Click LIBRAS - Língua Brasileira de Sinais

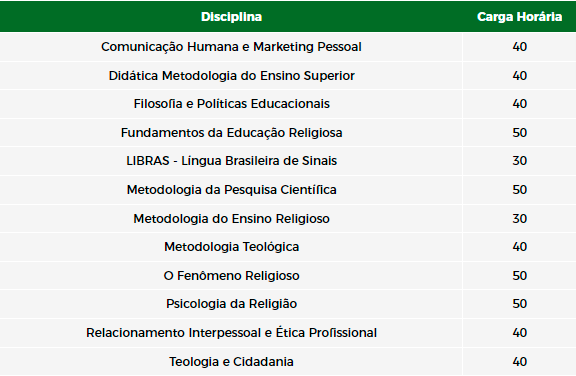(x=231, y=161)
